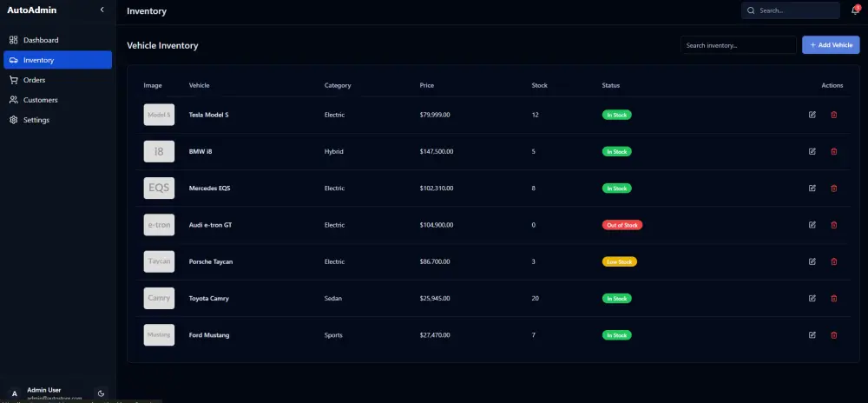Focus the top bar Search field
868x403 pixels.
[x=791, y=10]
